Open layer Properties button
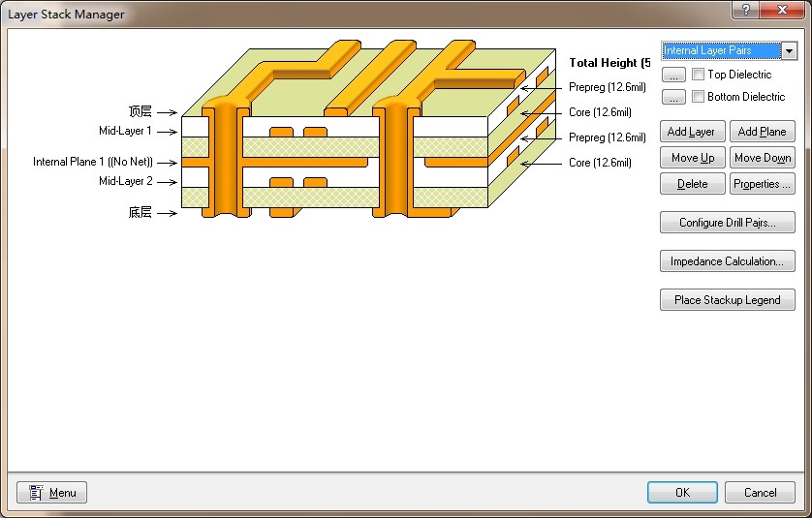Image resolution: width=812 pixels, height=518 pixels. pyautogui.click(x=762, y=184)
